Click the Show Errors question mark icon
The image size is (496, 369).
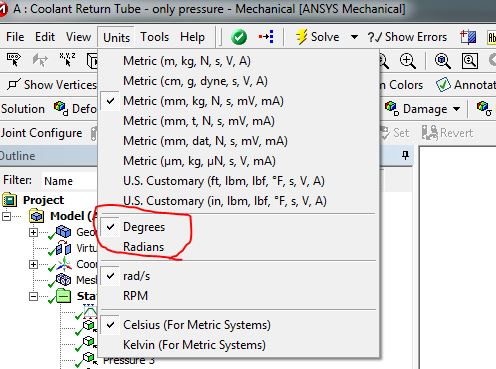coord(375,37)
